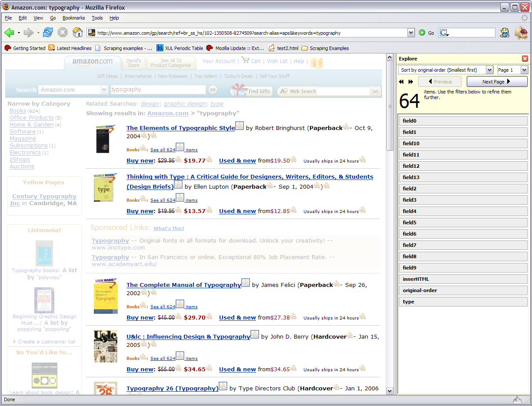Close the Explore panel
The image size is (532, 406).
pos(525,59)
